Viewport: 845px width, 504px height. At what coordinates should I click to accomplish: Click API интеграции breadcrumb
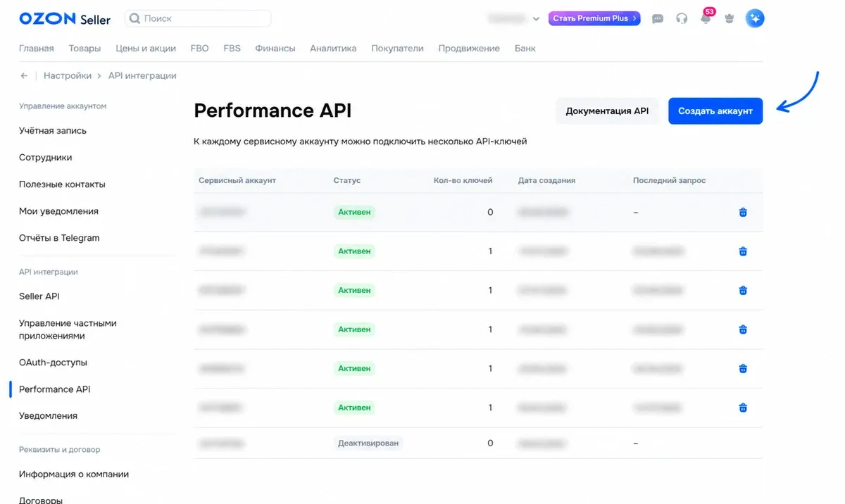[x=142, y=75]
